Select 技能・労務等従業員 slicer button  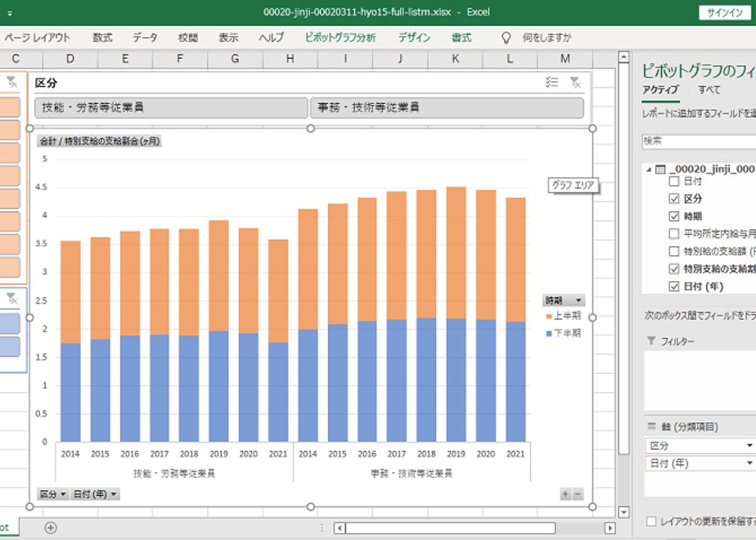(x=171, y=107)
